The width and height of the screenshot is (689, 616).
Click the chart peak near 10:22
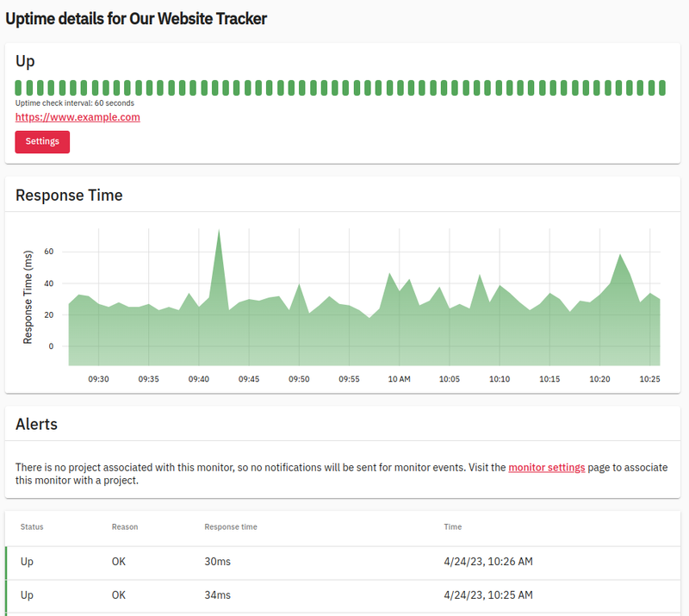click(x=620, y=256)
